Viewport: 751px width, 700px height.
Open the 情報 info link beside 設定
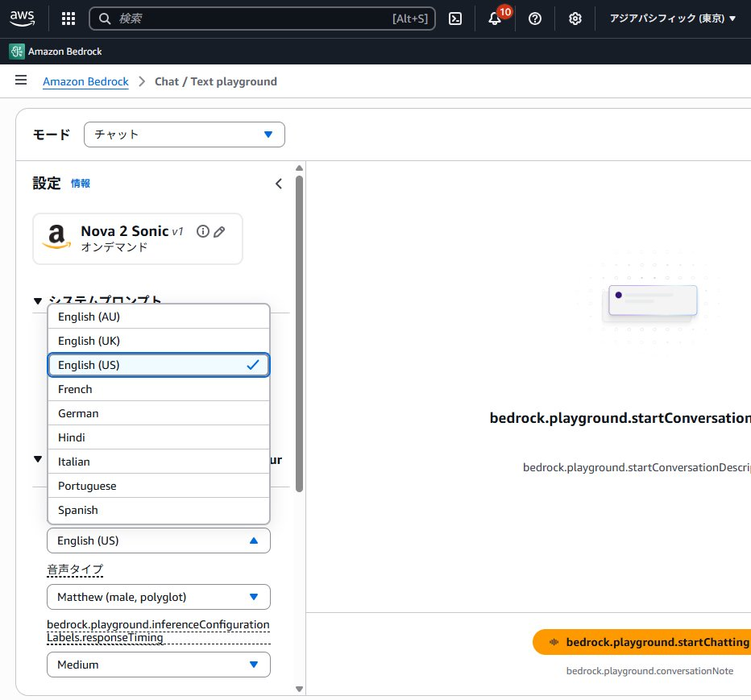point(80,184)
